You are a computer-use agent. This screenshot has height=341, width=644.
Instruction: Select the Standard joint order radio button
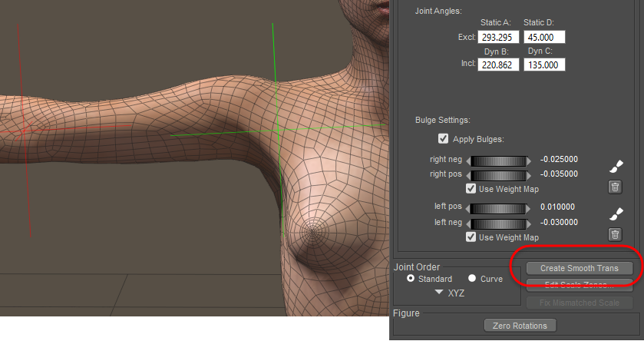[x=411, y=279]
